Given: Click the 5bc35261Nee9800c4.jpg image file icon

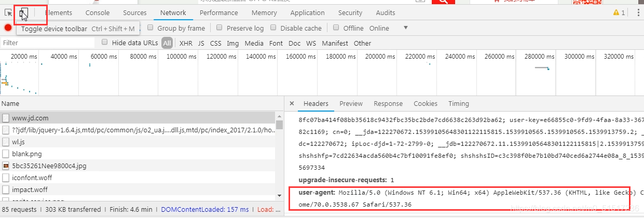Looking at the screenshot, I should [x=6, y=166].
